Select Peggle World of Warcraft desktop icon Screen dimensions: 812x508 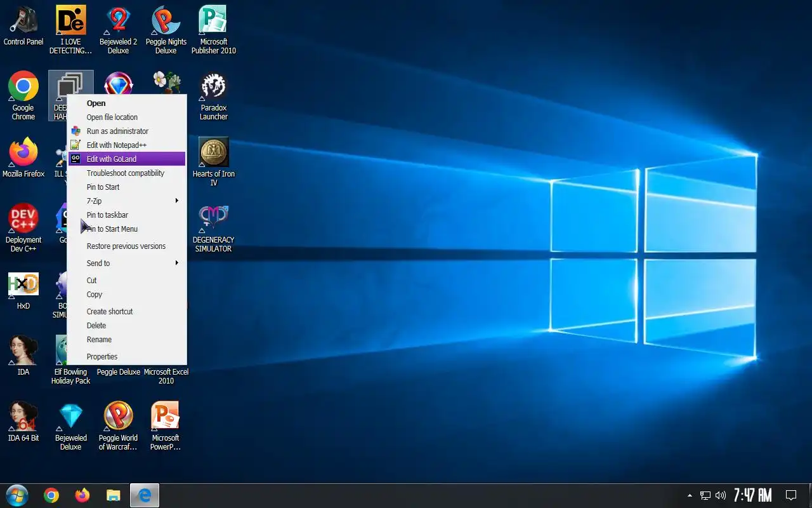click(118, 426)
